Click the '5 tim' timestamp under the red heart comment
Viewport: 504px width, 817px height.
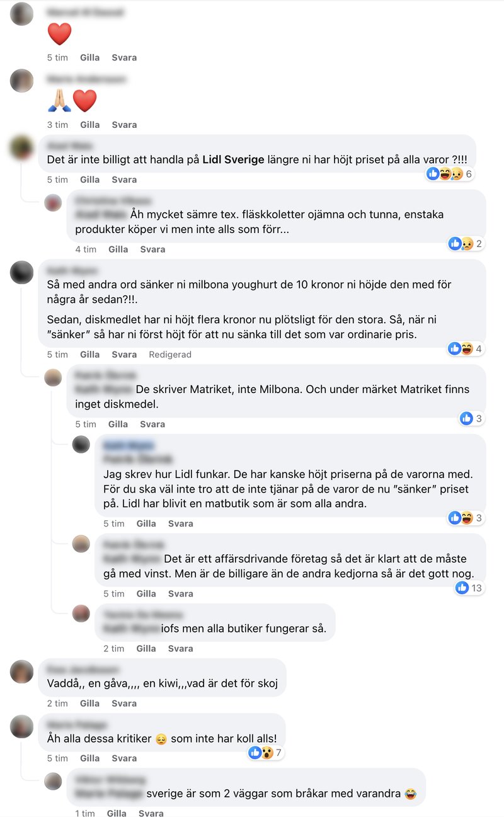57,57
